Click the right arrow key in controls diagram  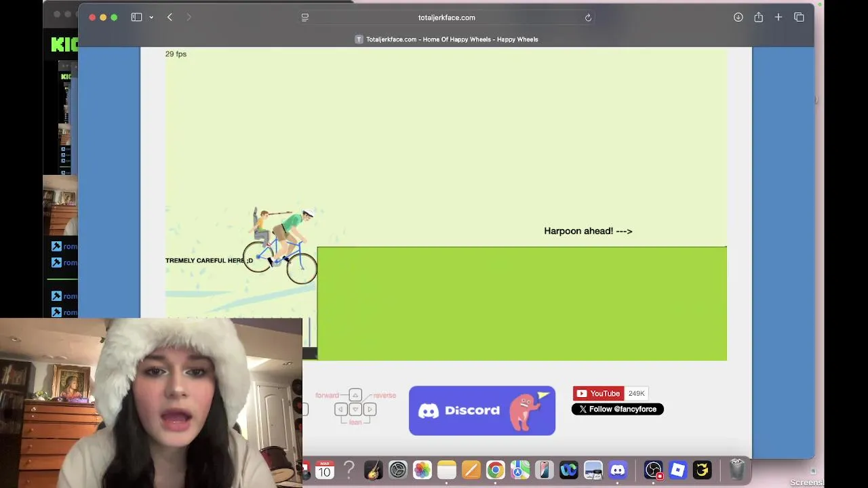point(370,409)
